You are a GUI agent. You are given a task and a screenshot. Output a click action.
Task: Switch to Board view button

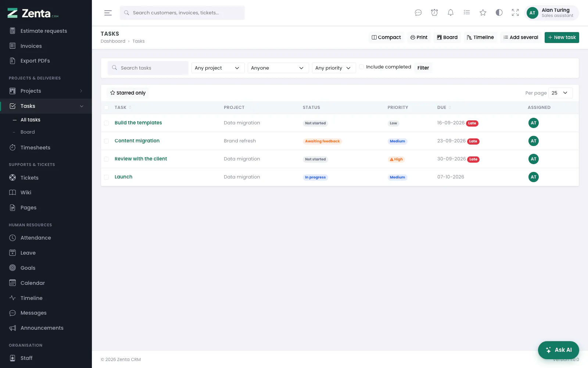(447, 38)
